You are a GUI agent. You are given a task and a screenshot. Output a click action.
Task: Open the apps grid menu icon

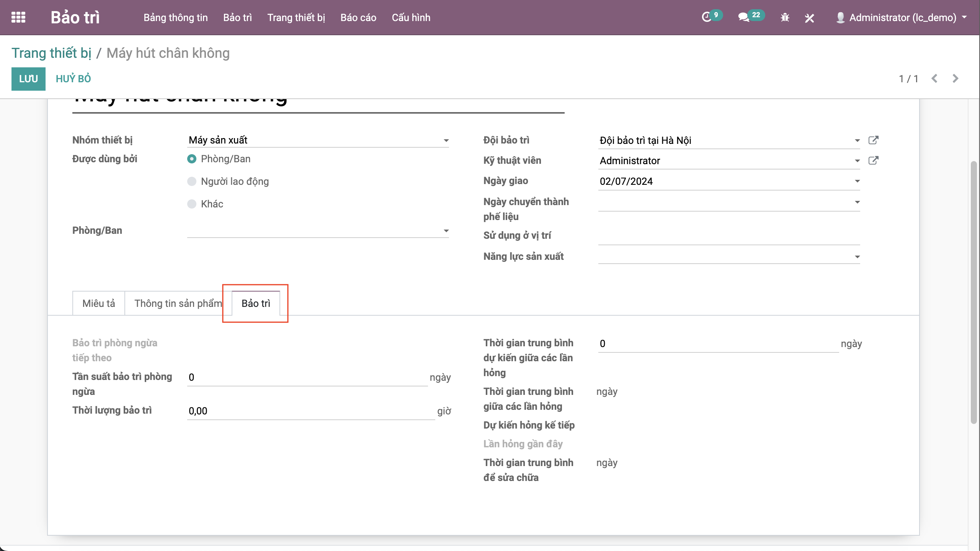18,18
